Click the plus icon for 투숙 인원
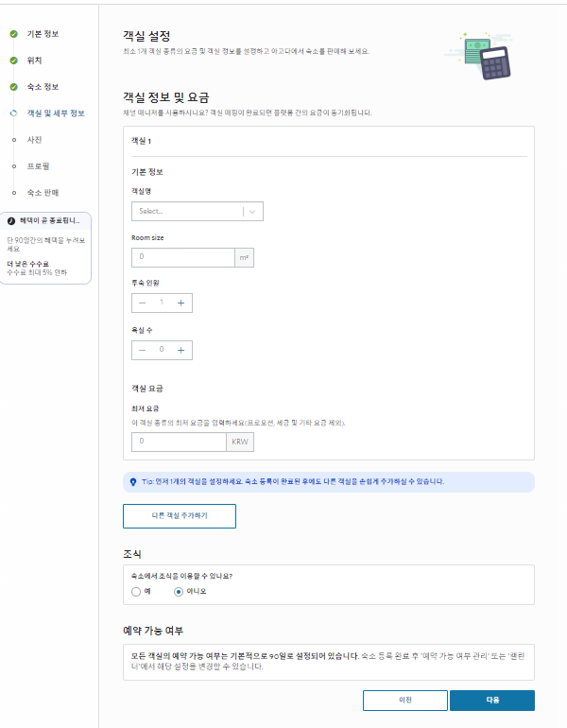567x728 pixels. click(180, 303)
